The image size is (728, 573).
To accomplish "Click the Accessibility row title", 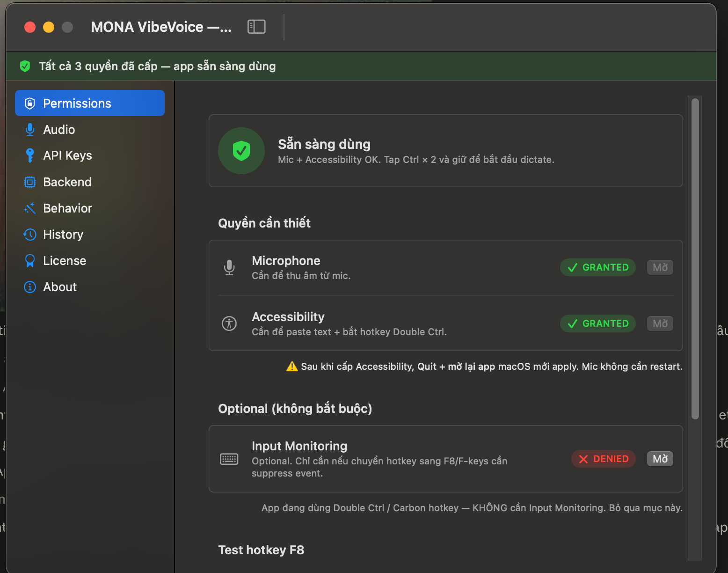I will [x=288, y=316].
